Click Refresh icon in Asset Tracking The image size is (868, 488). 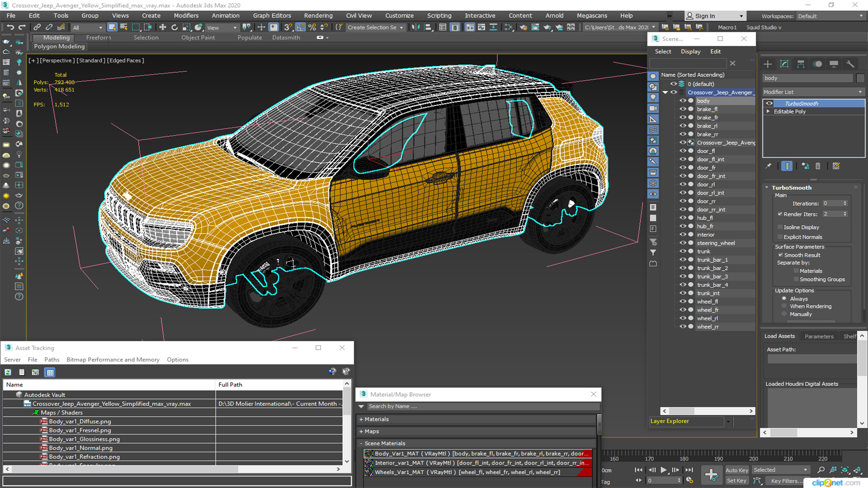(8, 372)
